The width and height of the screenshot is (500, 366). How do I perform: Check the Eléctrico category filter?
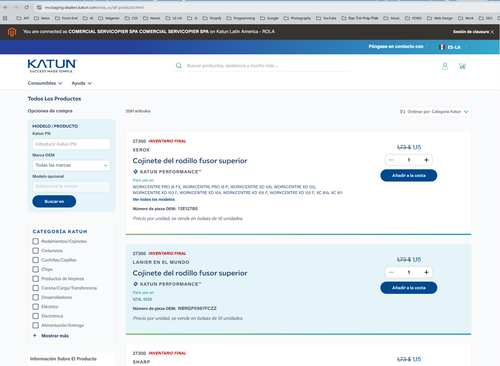click(x=36, y=306)
